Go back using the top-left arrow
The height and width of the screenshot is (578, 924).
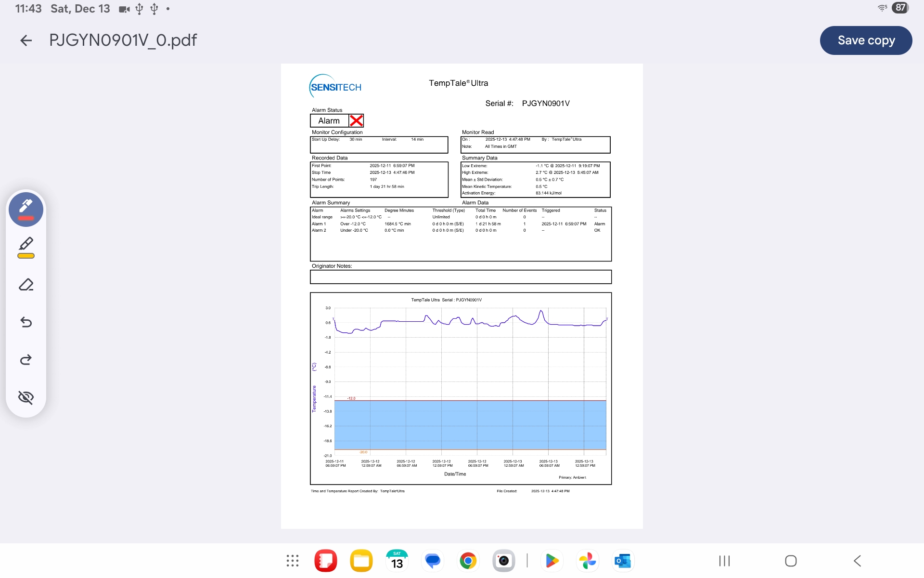(26, 40)
